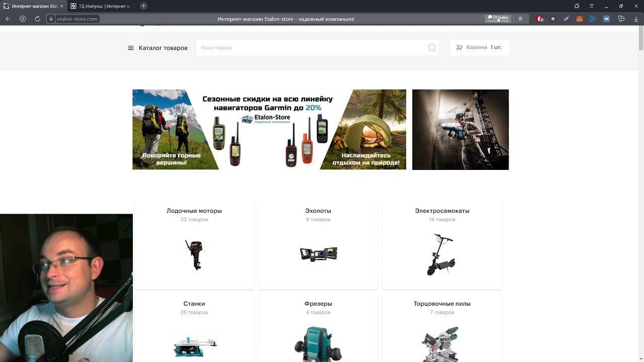Open the tab collections icon in title bar
This screenshot has width=644, height=362.
pyautogui.click(x=577, y=6)
